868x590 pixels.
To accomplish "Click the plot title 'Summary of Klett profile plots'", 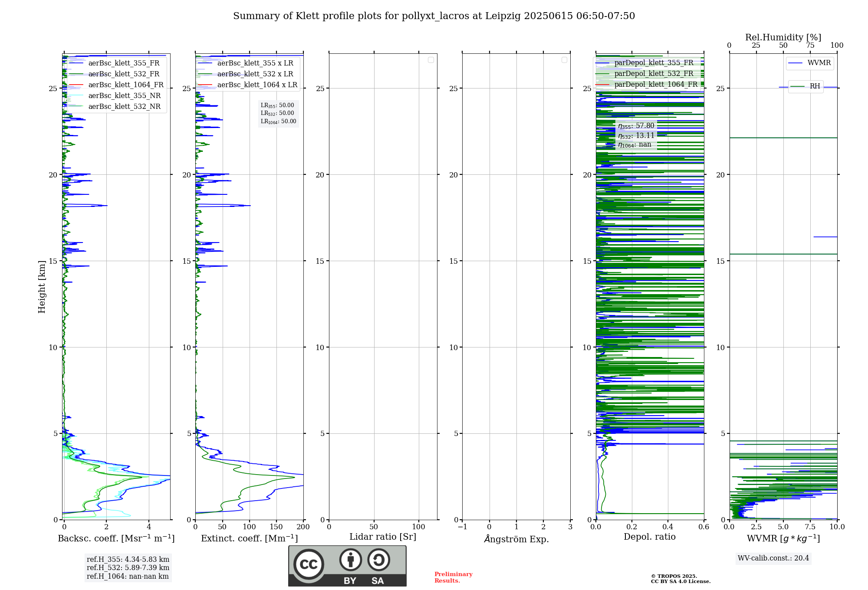I will 434,16.
